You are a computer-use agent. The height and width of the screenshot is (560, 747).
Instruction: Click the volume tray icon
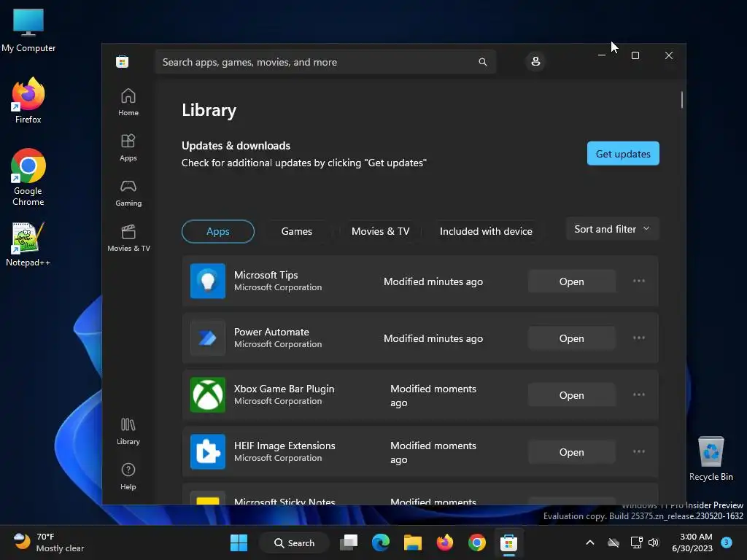pos(654,542)
